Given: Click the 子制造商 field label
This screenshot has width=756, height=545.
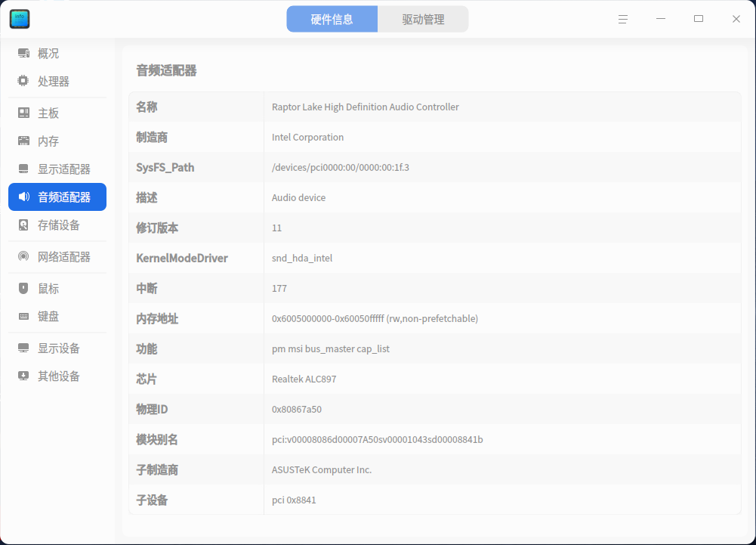Looking at the screenshot, I should coord(157,470).
